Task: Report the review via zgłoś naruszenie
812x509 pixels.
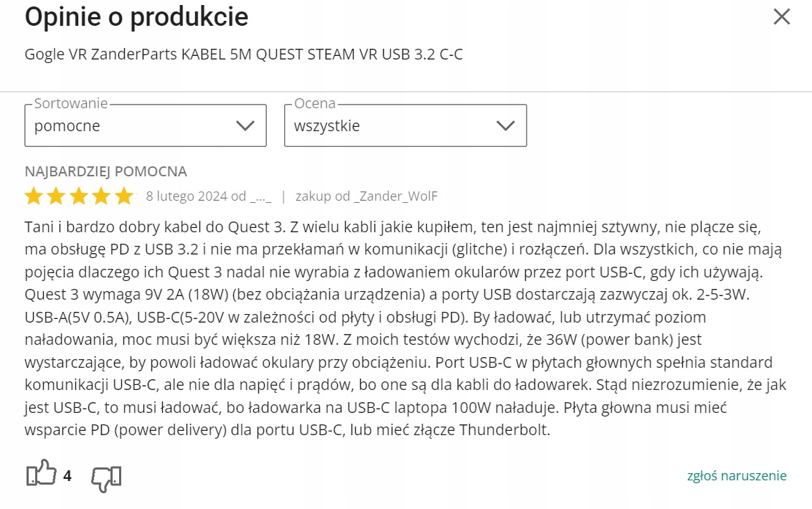Action: pos(737,475)
